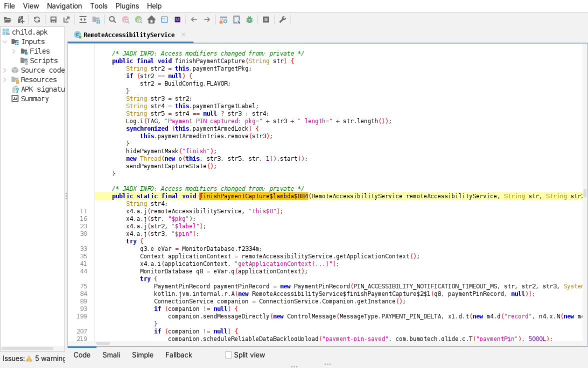Open Comment search green magnifier icon
Viewport: 588px width, 368px height.
pos(139,20)
